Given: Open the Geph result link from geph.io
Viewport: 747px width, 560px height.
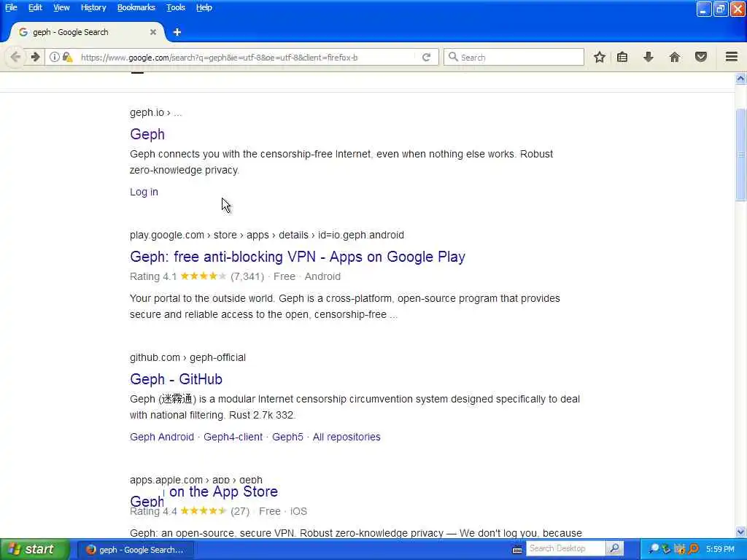Looking at the screenshot, I should (x=147, y=134).
